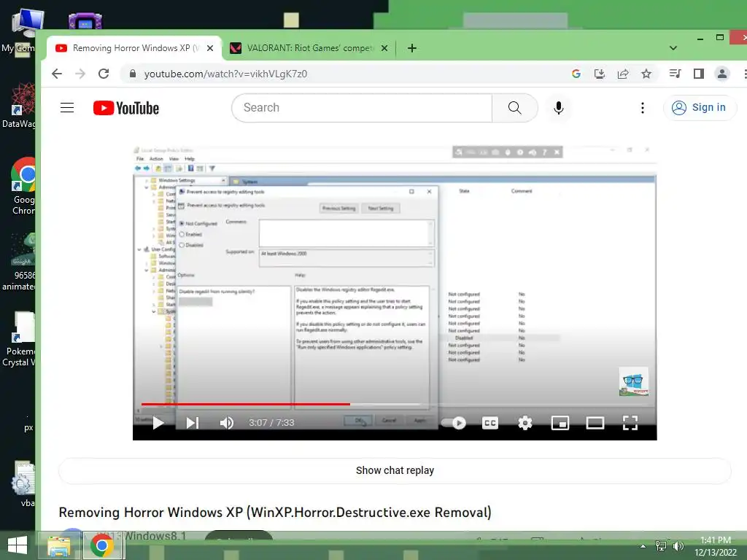Play the video

pos(158,422)
